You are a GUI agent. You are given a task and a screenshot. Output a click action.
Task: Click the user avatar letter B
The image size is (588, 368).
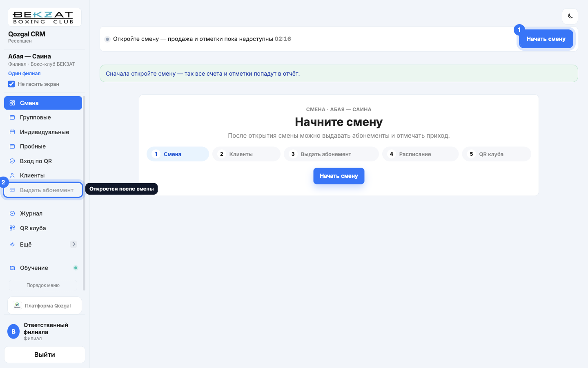13,332
